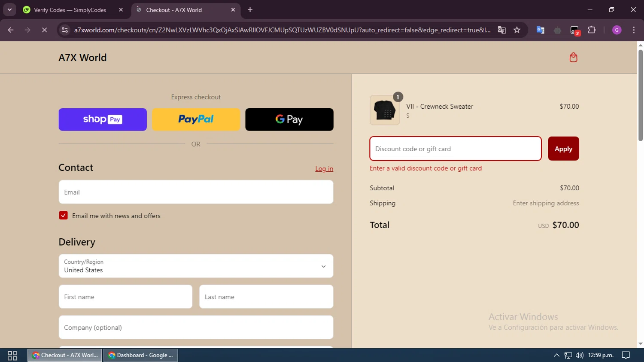
Task: Click the Crewneck Sweater product thumbnail
Action: (385, 110)
